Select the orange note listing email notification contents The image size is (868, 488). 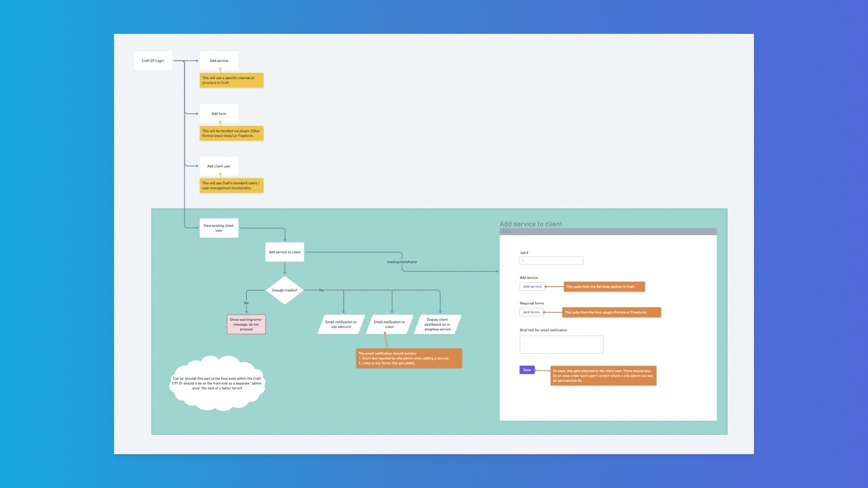click(x=409, y=358)
